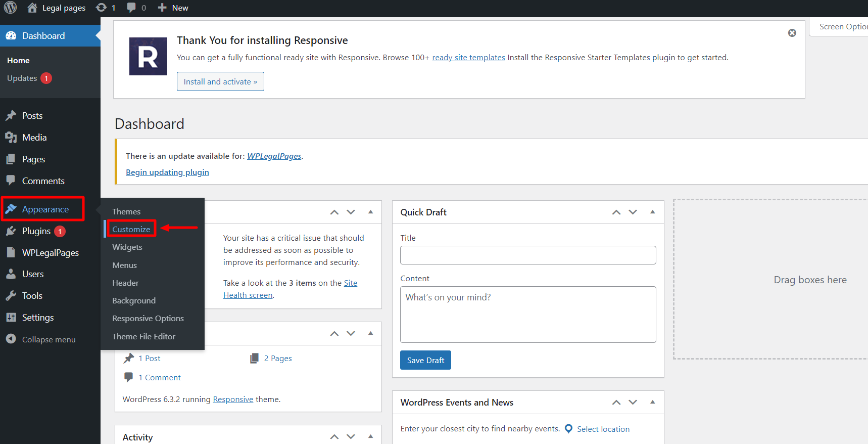Toggle WordPress Events and News panel
This screenshot has width=868, height=444.
[652, 403]
